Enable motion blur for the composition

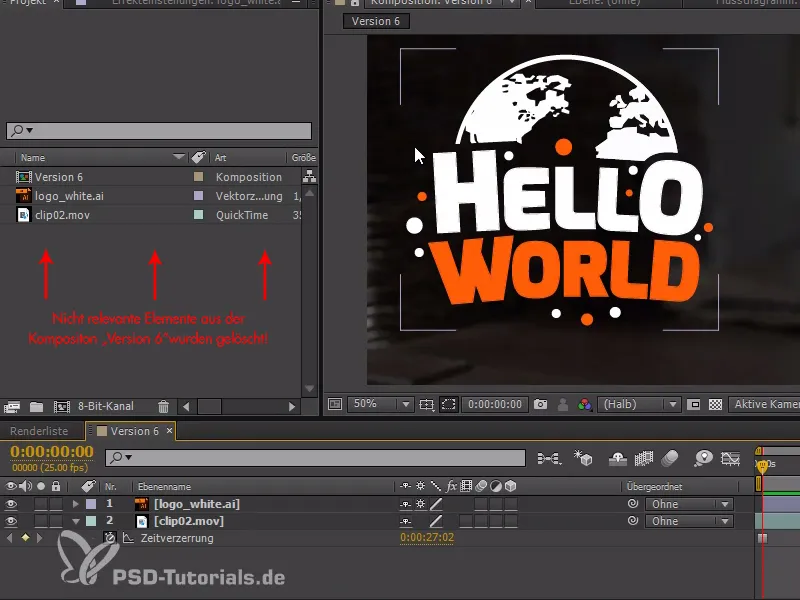tap(670, 458)
